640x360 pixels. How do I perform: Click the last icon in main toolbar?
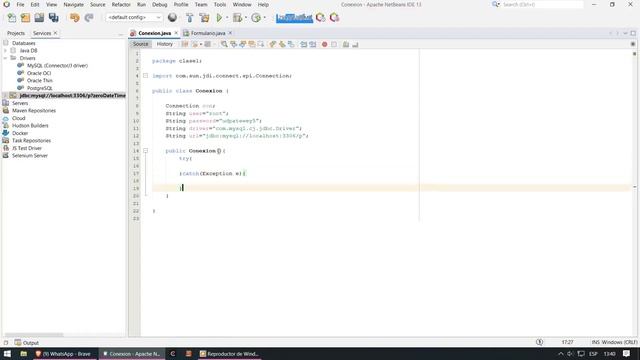tap(334, 18)
